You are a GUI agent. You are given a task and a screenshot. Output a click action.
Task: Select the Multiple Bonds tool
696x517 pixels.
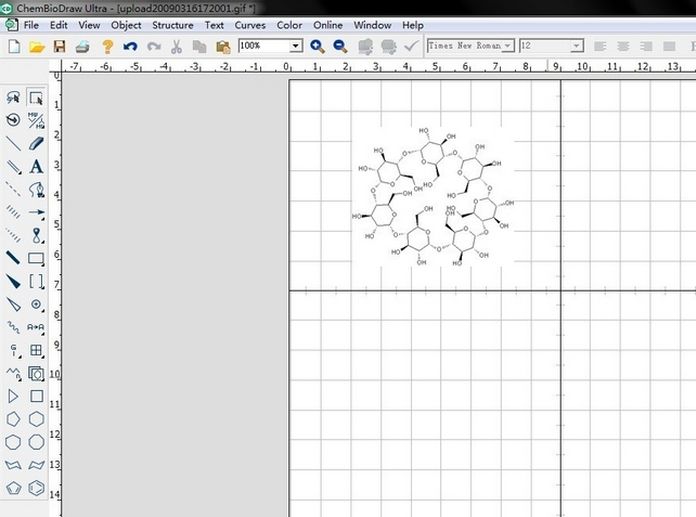(x=13, y=166)
